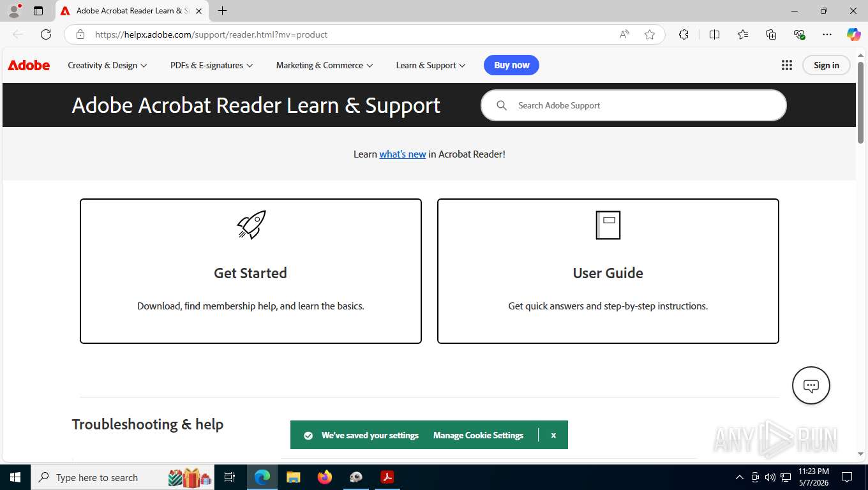This screenshot has width=868, height=490.
Task: View site information padlock icon
Action: pos(80,34)
